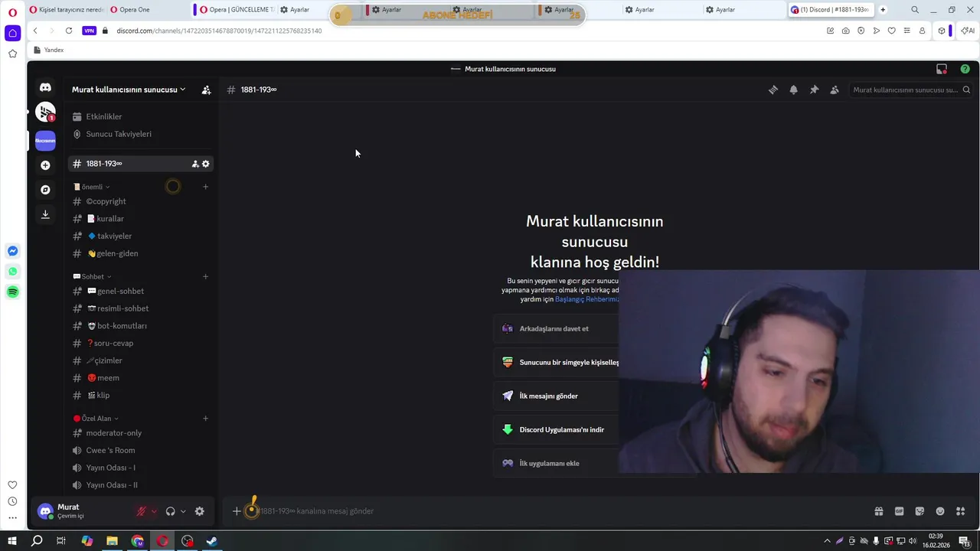Open Başlangıç Rehberimiz link
The height and width of the screenshot is (551, 980).
(586, 299)
